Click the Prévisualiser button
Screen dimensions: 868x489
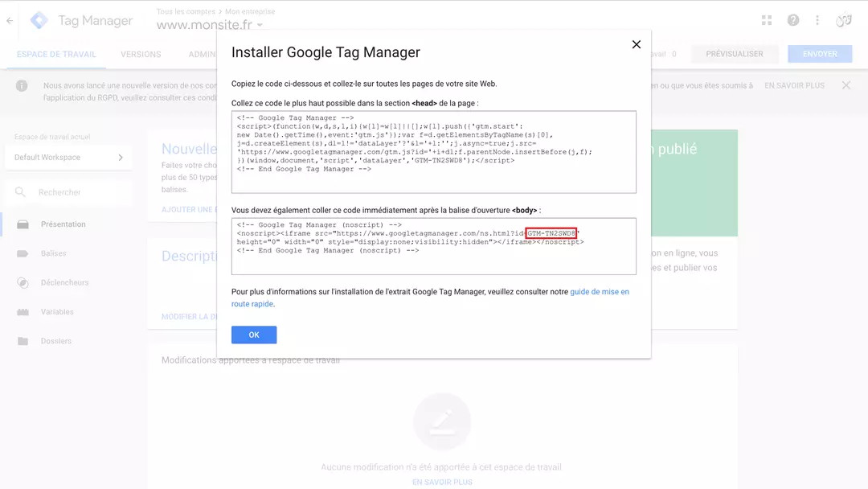pos(734,54)
